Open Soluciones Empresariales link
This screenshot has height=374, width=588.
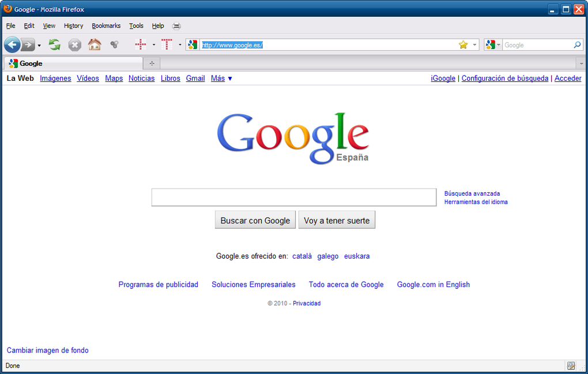coord(254,285)
